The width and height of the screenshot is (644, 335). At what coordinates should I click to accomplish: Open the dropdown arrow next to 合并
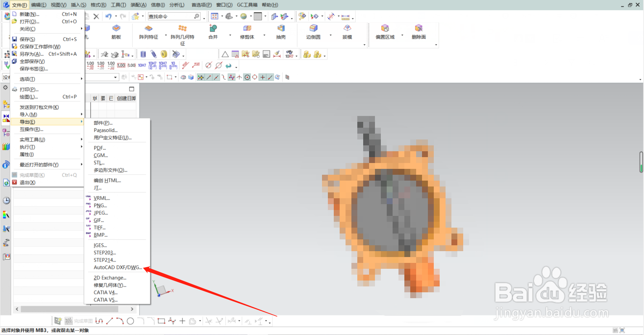coord(230,36)
